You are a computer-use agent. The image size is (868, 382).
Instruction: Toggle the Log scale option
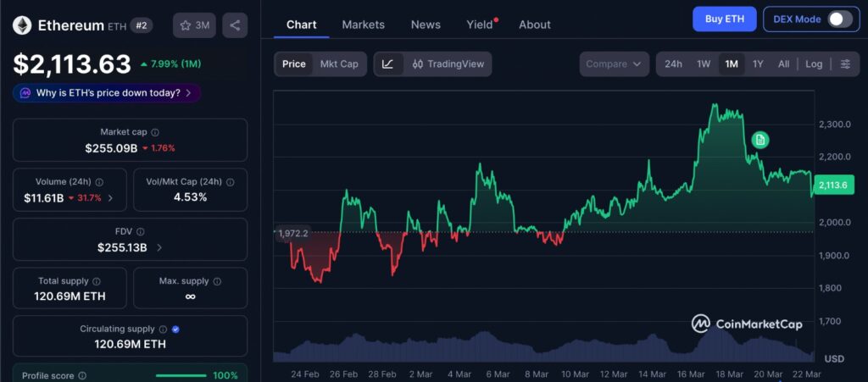coord(814,64)
